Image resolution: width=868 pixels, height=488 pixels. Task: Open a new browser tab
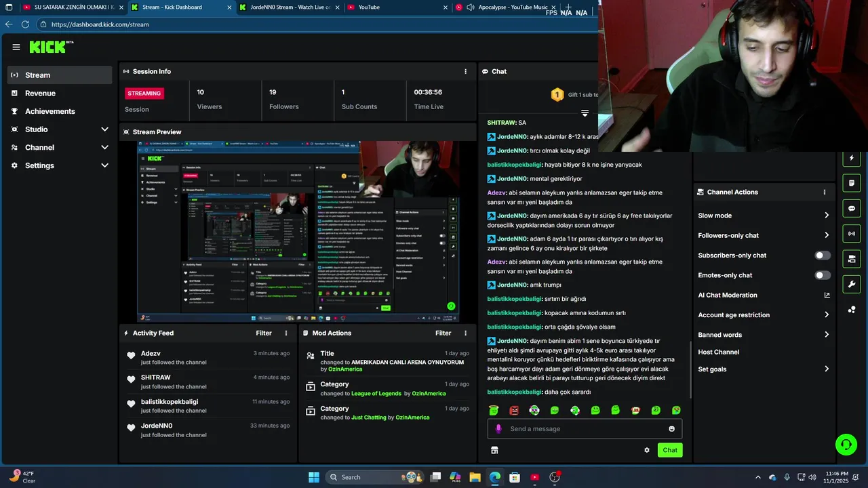568,7
